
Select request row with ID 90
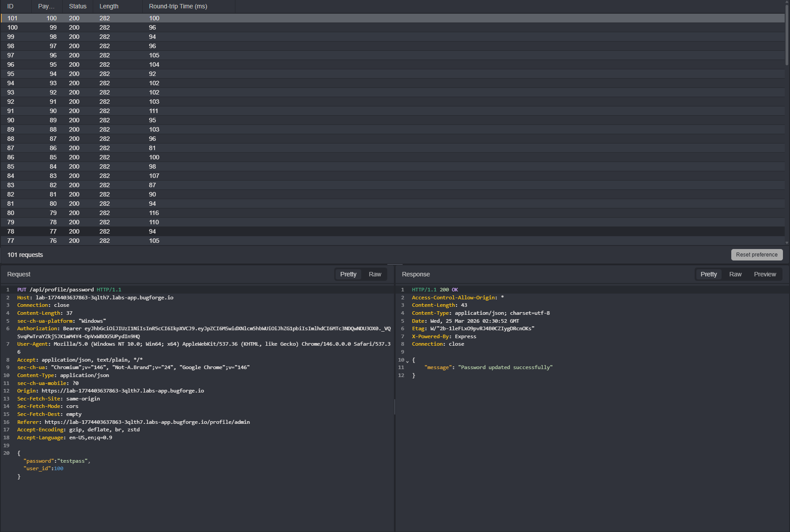393,120
